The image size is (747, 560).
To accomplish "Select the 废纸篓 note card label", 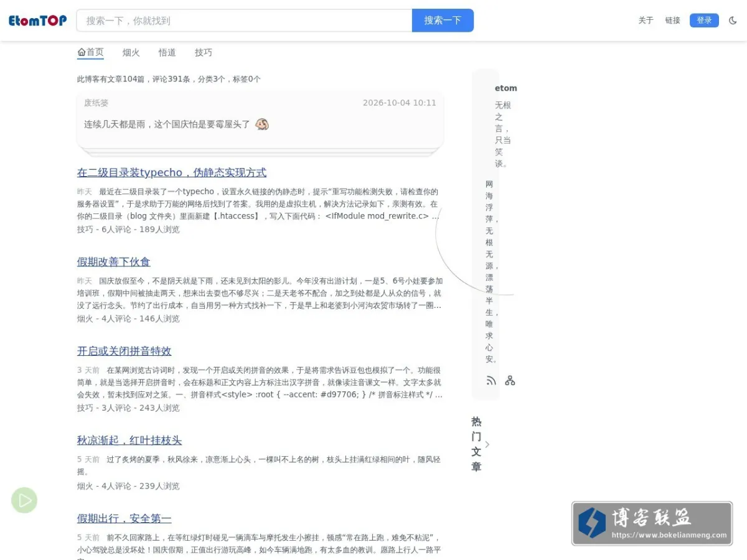I will (96, 103).
